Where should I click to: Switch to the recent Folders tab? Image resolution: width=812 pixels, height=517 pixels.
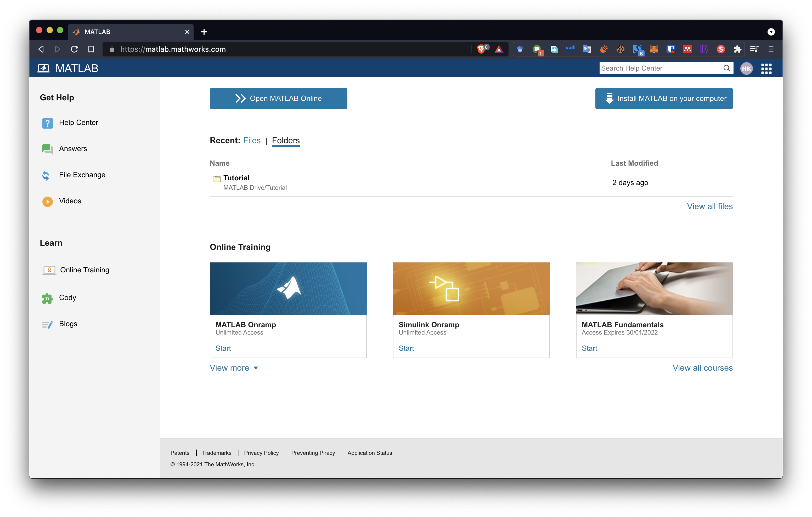click(286, 141)
